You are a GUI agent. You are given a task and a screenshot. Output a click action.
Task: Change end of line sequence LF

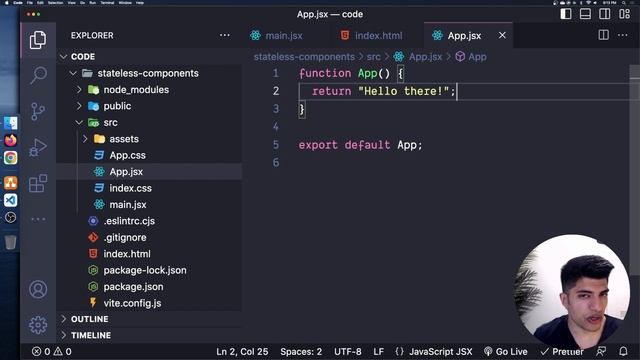click(x=378, y=351)
